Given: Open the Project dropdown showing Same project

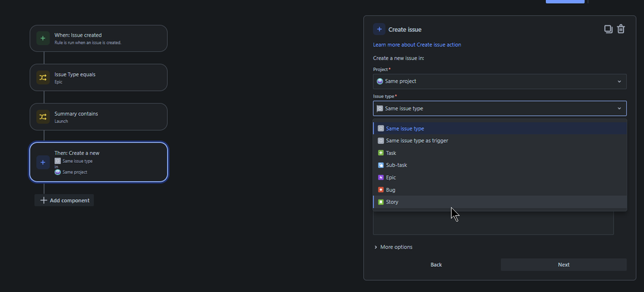Looking at the screenshot, I should pyautogui.click(x=500, y=81).
